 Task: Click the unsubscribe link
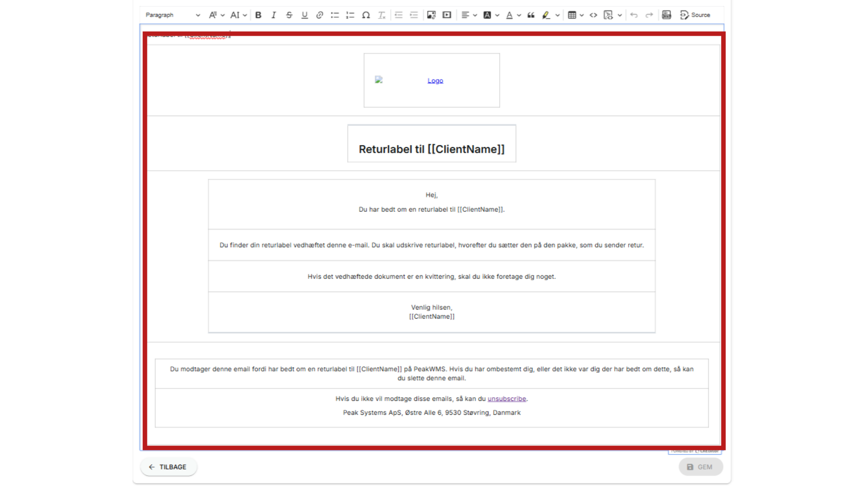click(507, 399)
